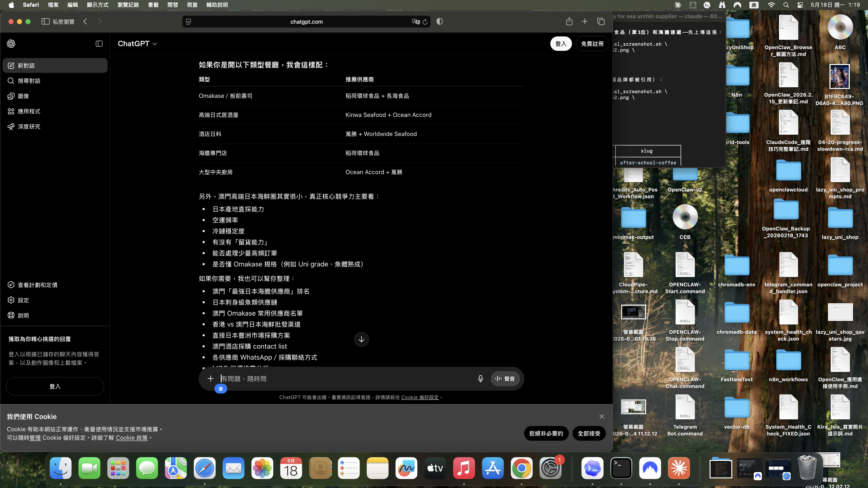Select Telegram Bot.command file on desktop
Screen dimensions: 868x488
click(x=685, y=408)
